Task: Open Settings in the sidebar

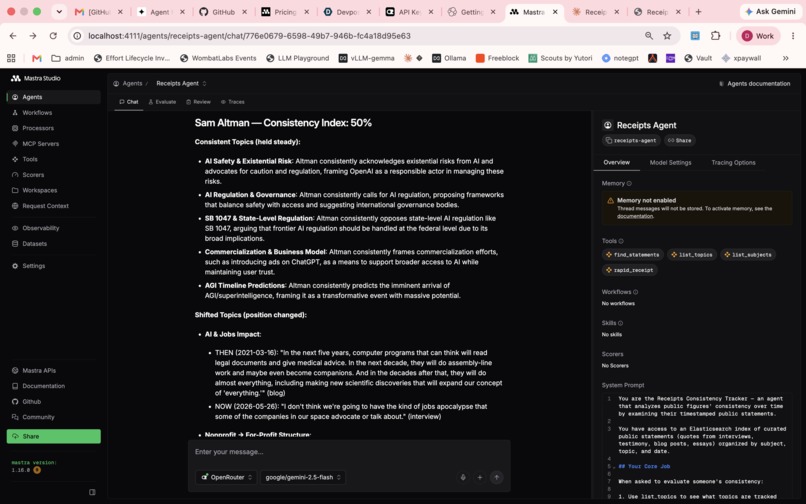Action: (x=53, y=266)
